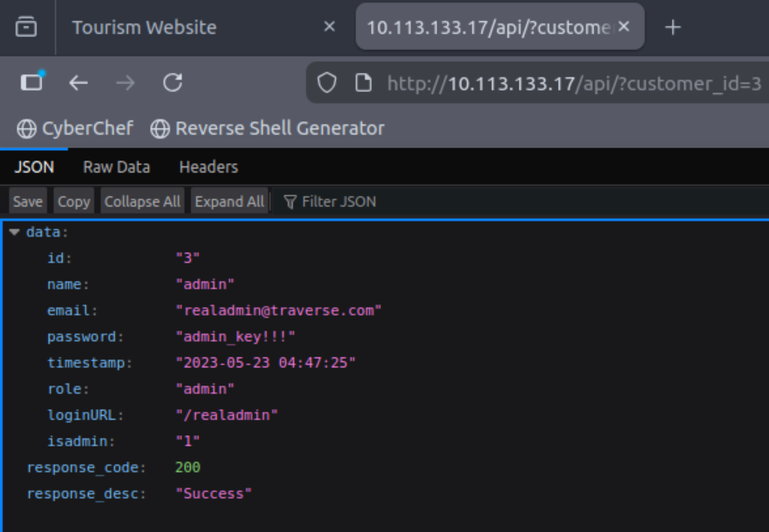Switch to the JSON viewer tab

[34, 167]
